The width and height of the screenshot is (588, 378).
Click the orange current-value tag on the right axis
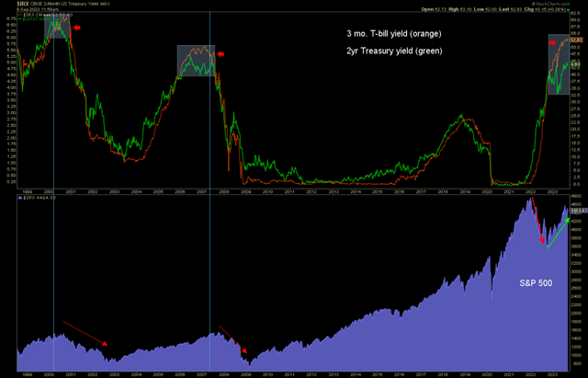coord(577,40)
